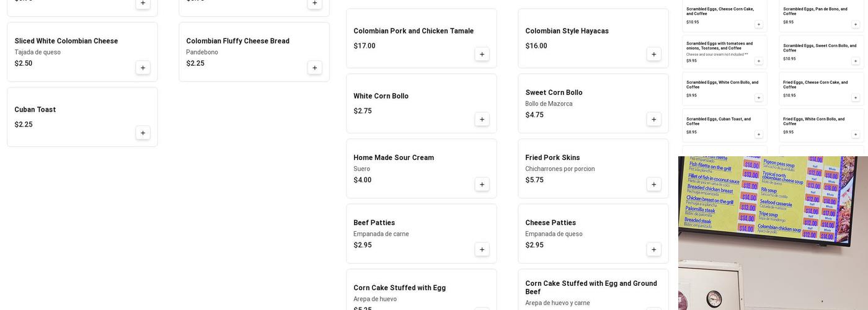Add Scrambled Eggs with Tostones combo
The width and height of the screenshot is (868, 310).
point(758,61)
